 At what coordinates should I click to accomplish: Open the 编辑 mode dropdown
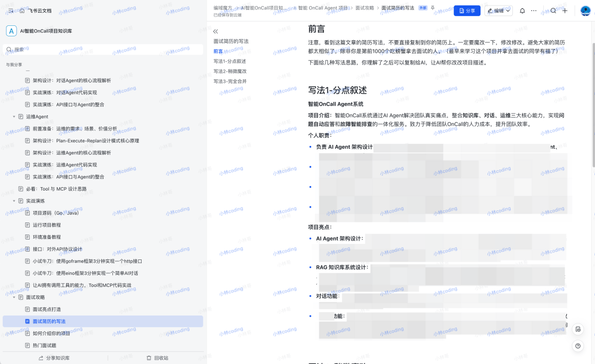[499, 10]
